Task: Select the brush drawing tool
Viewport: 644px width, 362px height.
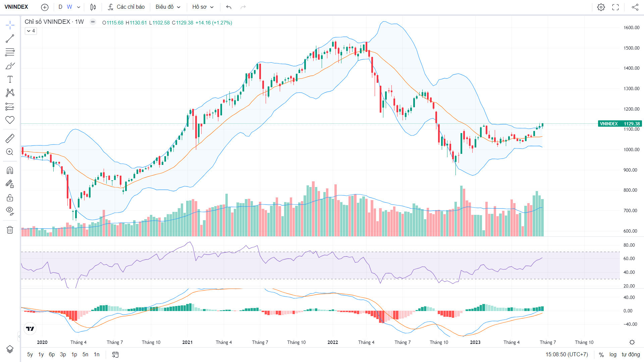Action: [x=10, y=66]
